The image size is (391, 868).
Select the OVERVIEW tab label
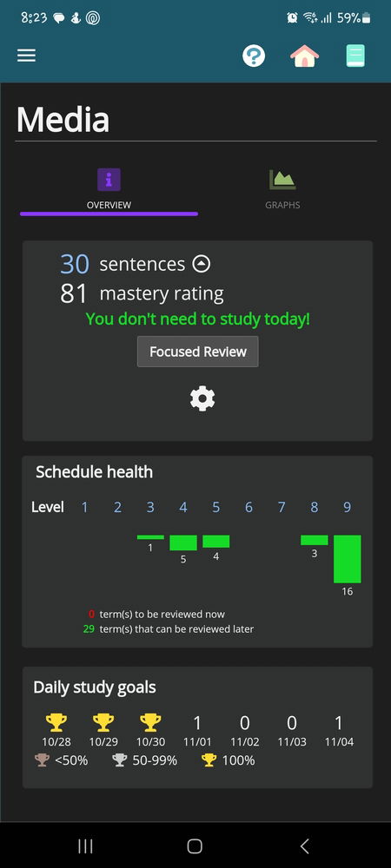109,205
